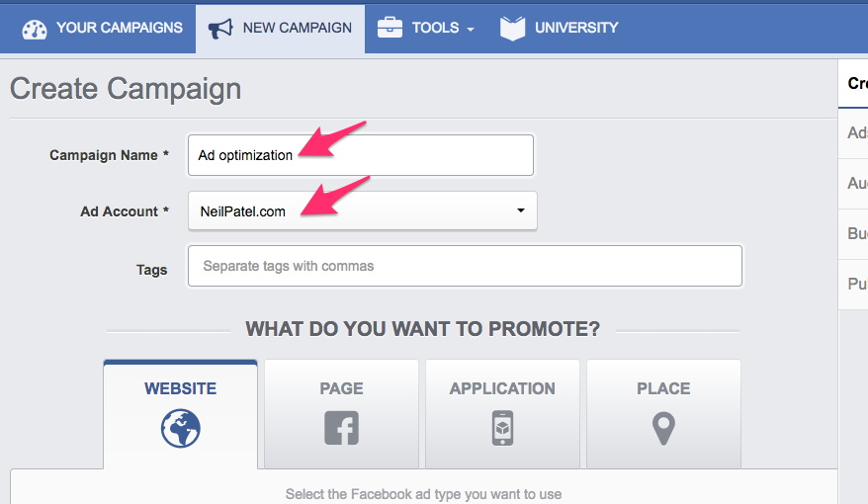This screenshot has height=504, width=868.
Task: Focus the Tags input field
Action: 465,266
